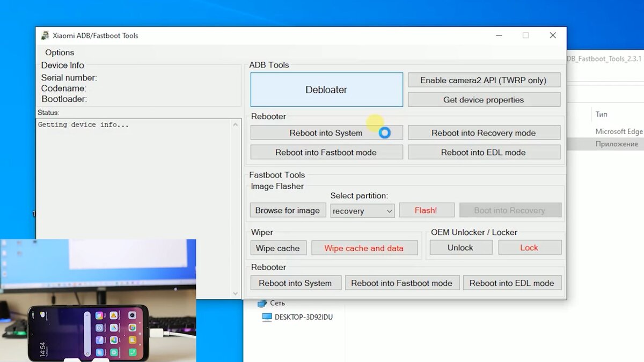Screen dimensions: 644x362
Task: Click Fastboot Reboot into System button
Action: click(x=295, y=283)
